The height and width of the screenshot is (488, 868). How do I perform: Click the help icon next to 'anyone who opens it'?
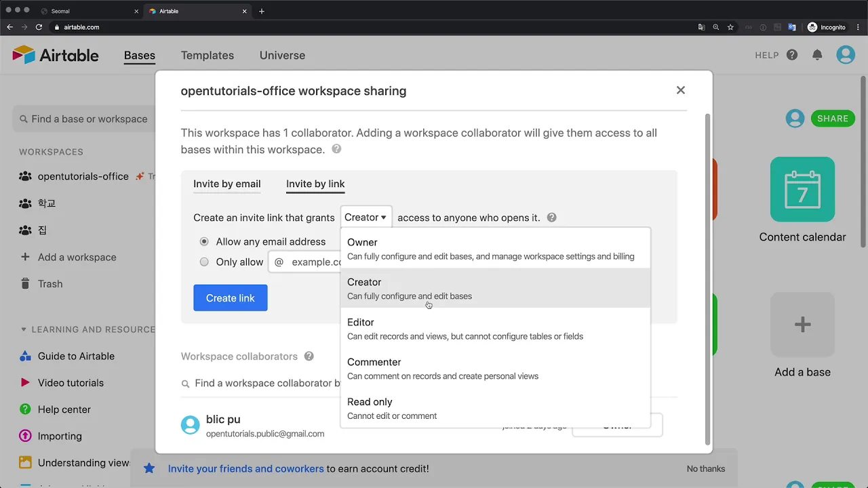point(551,218)
